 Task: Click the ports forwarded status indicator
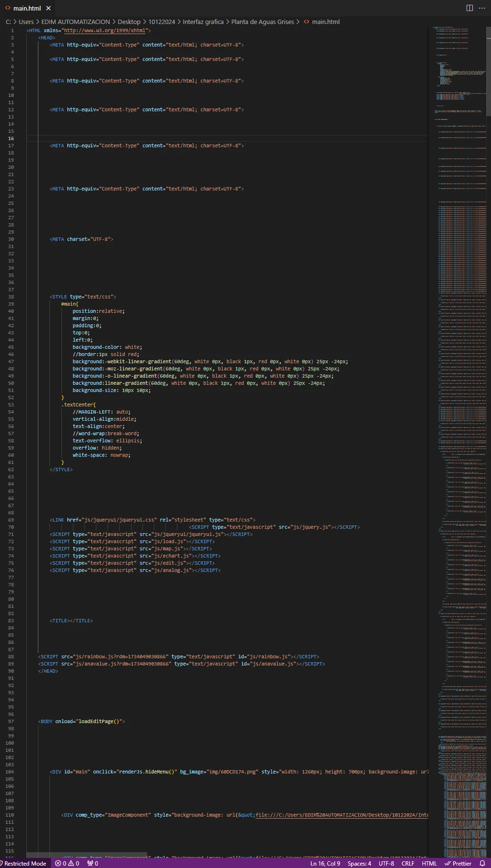(93, 863)
